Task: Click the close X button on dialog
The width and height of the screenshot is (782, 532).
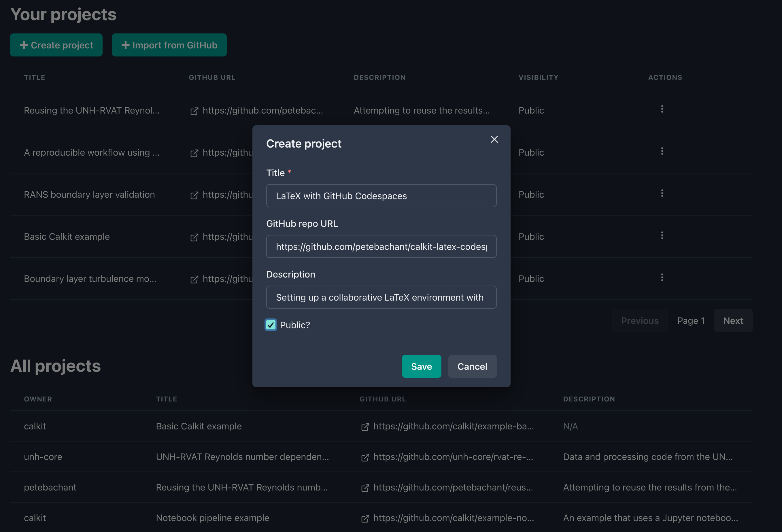Action: coord(494,139)
